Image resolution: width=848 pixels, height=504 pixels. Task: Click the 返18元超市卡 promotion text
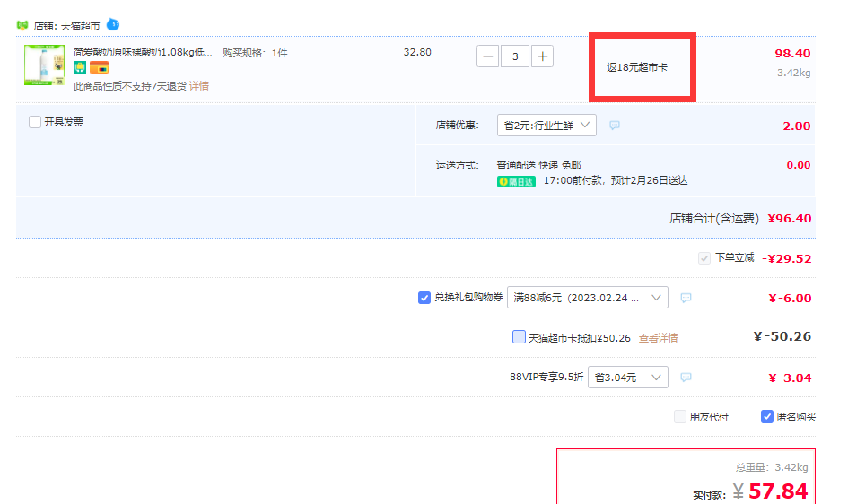coord(637,67)
